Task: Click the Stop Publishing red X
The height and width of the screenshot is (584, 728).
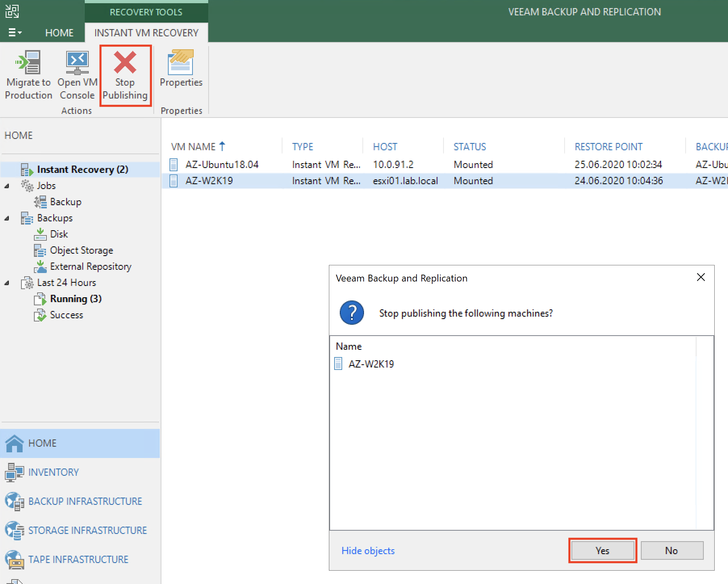Action: pos(125,63)
